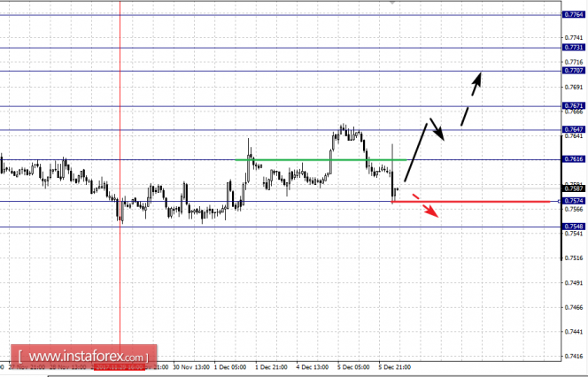
Task: Click the 5 Dec 21:00 time axis label
Action: coord(393,365)
